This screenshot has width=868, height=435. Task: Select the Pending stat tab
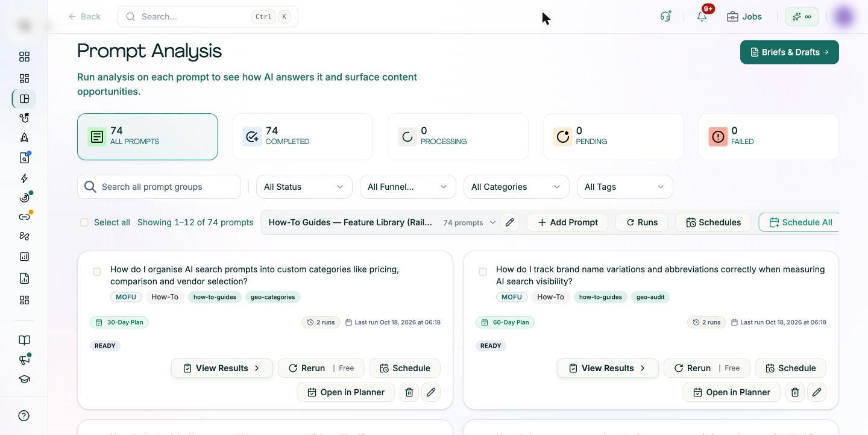pyautogui.click(x=613, y=137)
